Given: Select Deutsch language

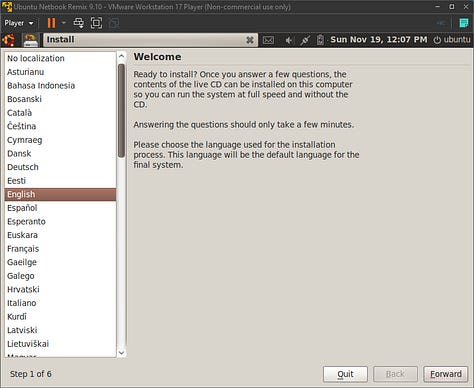Looking at the screenshot, I should point(60,167).
